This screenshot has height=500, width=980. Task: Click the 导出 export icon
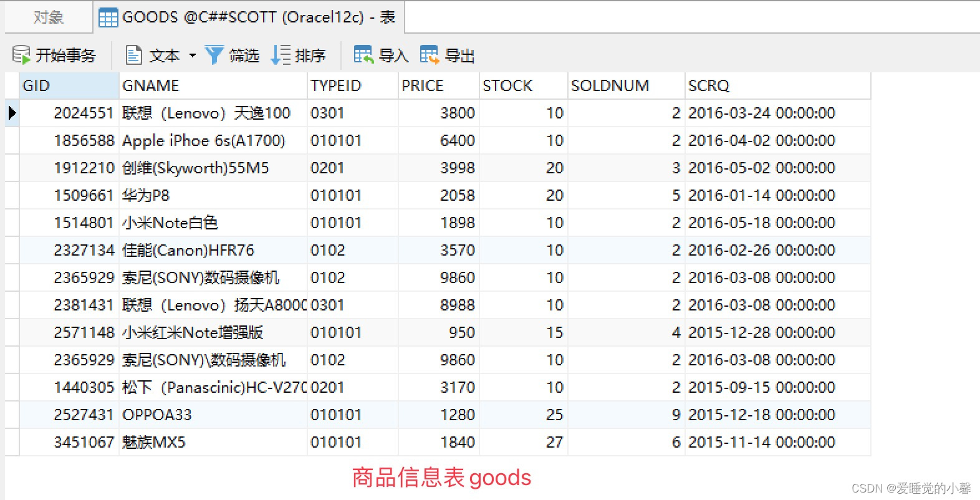point(430,55)
